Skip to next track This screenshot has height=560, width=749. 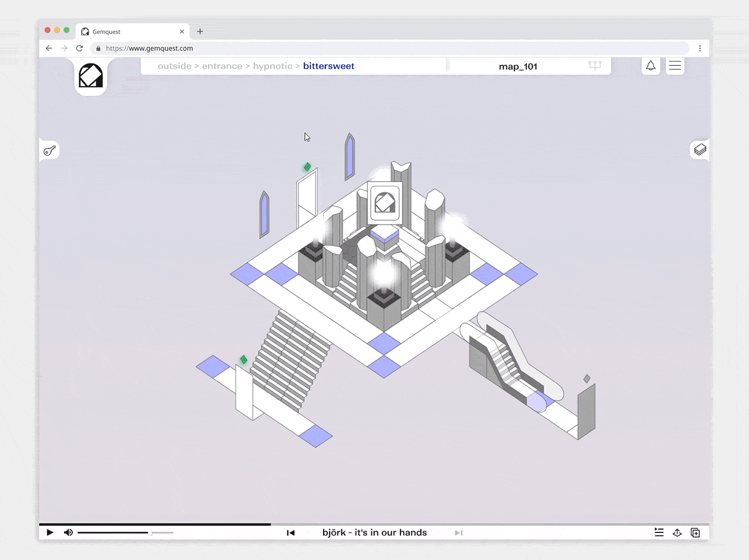[x=458, y=532]
